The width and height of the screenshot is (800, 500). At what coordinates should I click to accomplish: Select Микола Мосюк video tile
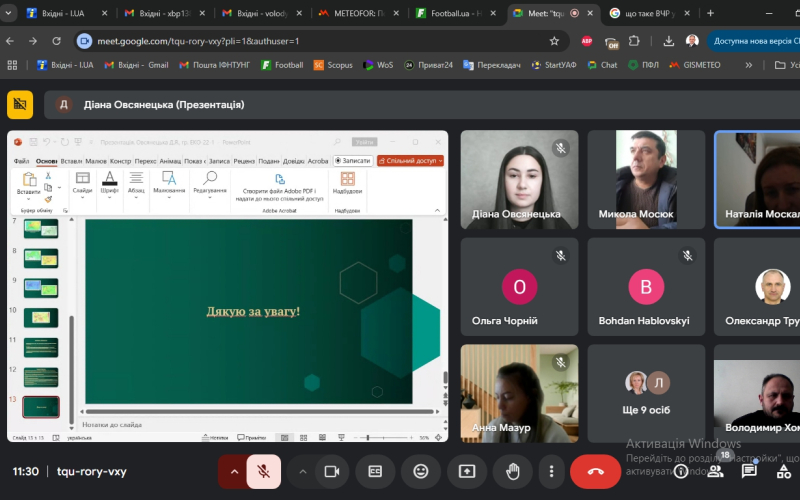[646, 180]
